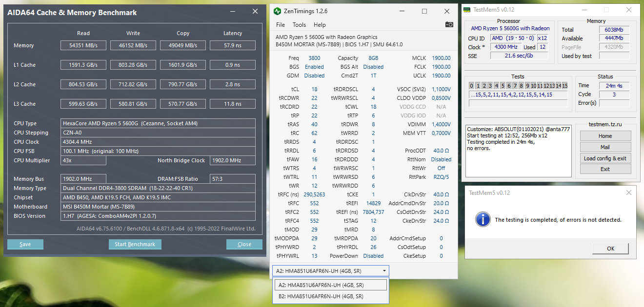Click the Memory Read value 54351 MB/s
This screenshot has height=307, width=644.
click(83, 45)
